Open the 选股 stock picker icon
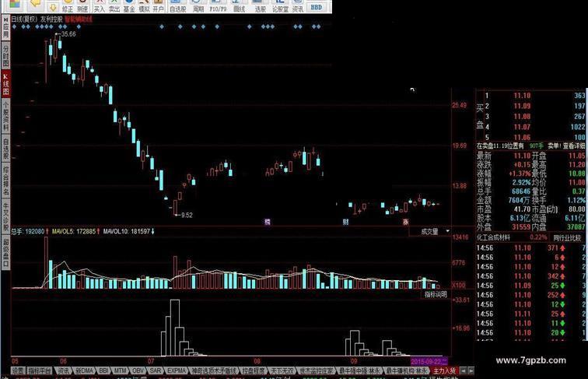 (x=261, y=6)
